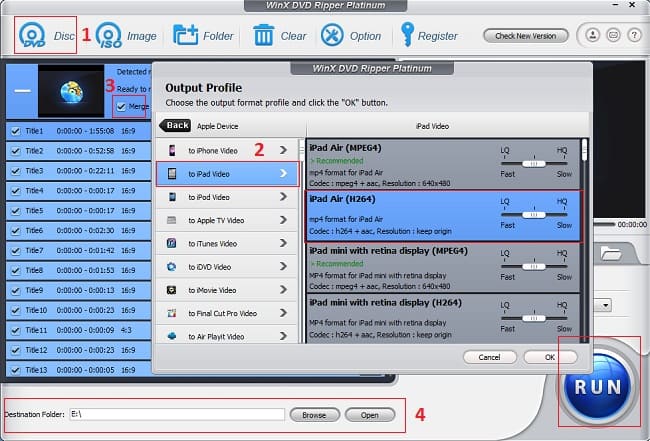Viewport: 650px width, 441px height.
Task: Choose to iMovie Video category
Action: (227, 290)
